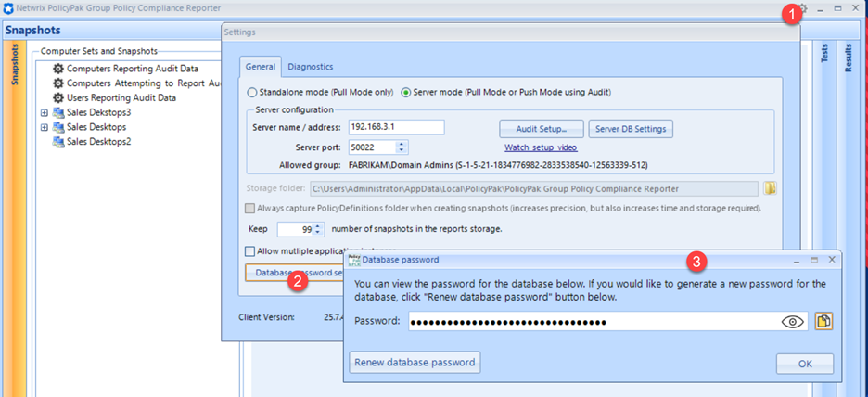Enable Allow multiple application instances checkbox

point(249,250)
